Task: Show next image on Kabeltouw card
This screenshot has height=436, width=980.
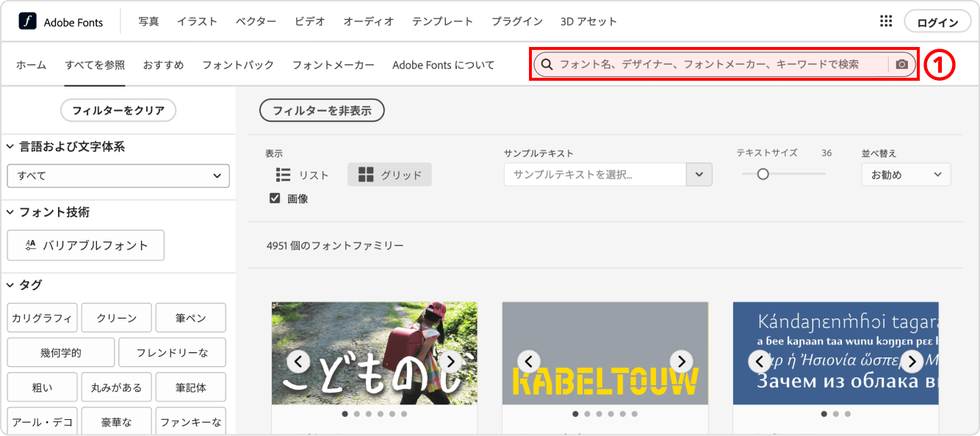Action: 681,361
